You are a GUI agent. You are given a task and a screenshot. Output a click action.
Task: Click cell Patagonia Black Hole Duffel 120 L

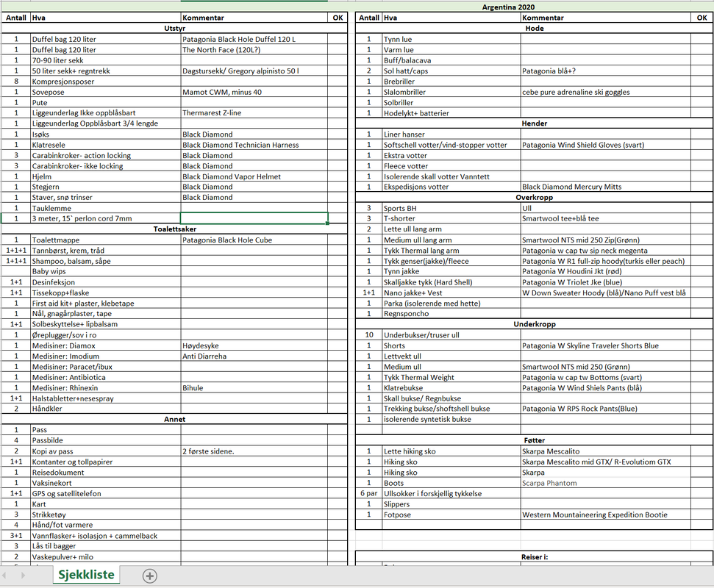[x=254, y=39]
